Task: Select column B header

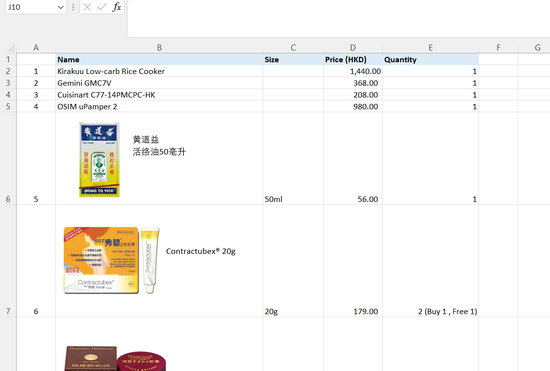Action: [159, 47]
